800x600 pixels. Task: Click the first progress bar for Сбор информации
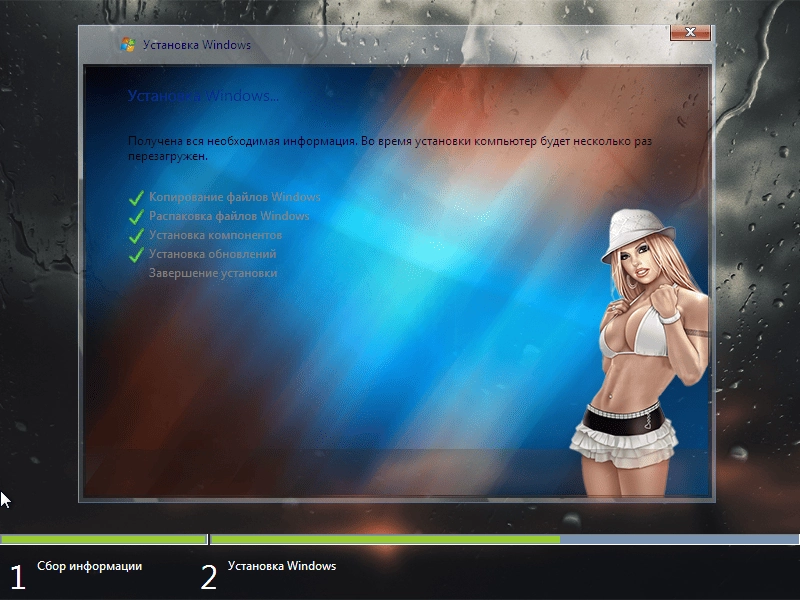click(104, 539)
